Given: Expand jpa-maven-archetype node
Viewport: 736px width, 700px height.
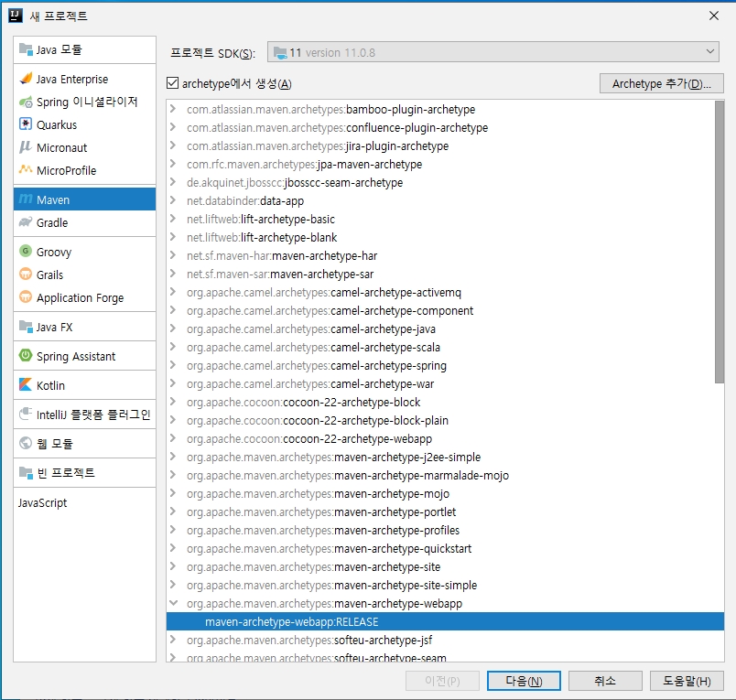Looking at the screenshot, I should click(173, 164).
